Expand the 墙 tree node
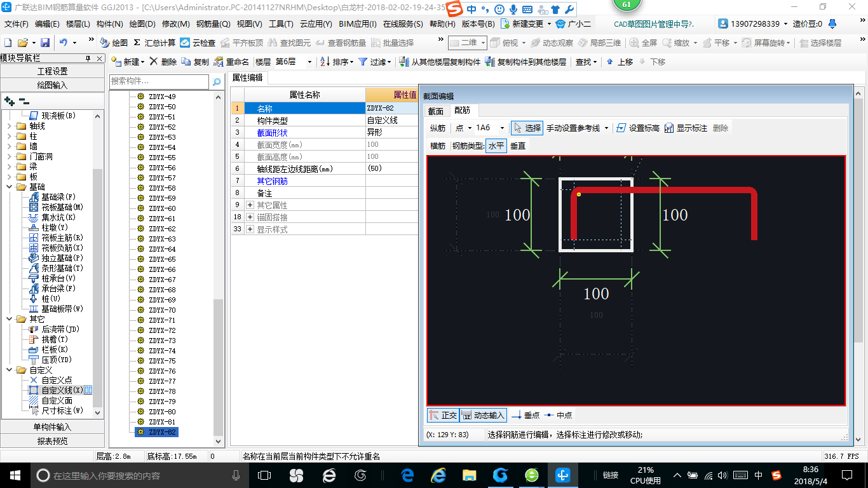This screenshot has height=488, width=868. [9, 146]
